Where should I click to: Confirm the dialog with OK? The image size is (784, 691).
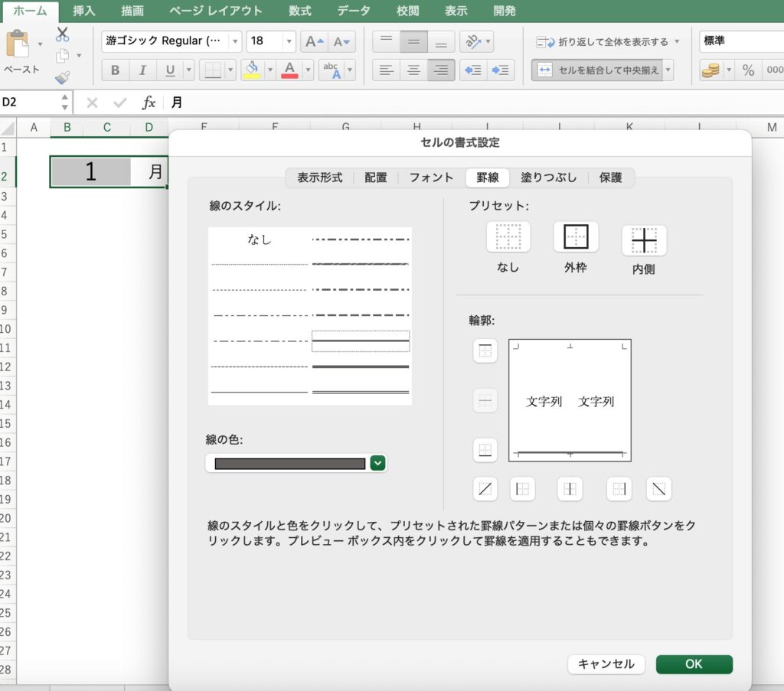point(694,664)
